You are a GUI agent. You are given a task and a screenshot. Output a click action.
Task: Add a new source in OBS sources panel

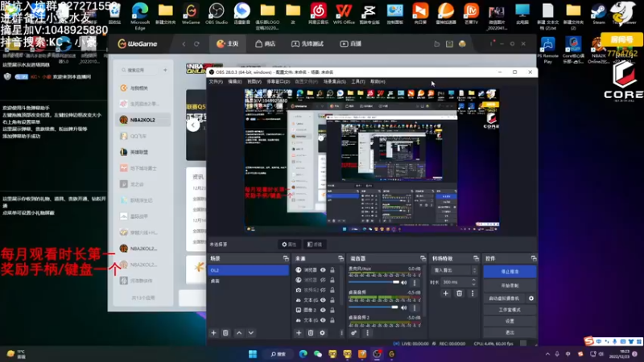(299, 333)
